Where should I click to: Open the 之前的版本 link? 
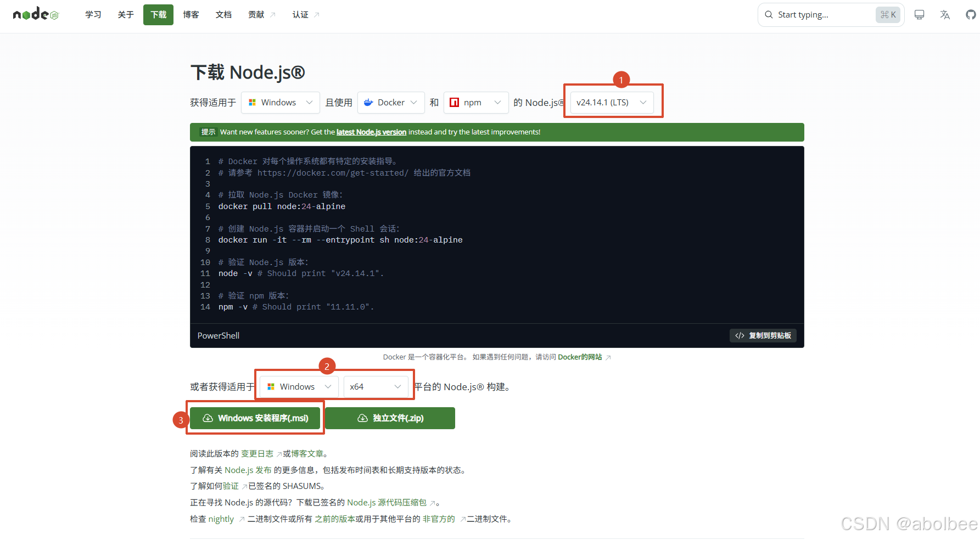[335, 519]
